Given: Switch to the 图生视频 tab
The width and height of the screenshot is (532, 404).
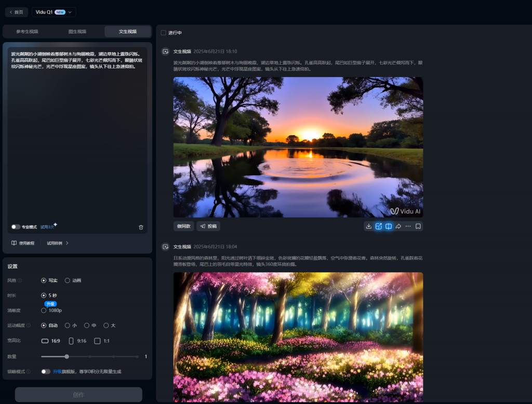Looking at the screenshot, I should (77, 32).
